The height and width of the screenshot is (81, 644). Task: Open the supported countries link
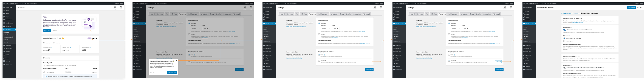pyautogui.click(x=577, y=22)
